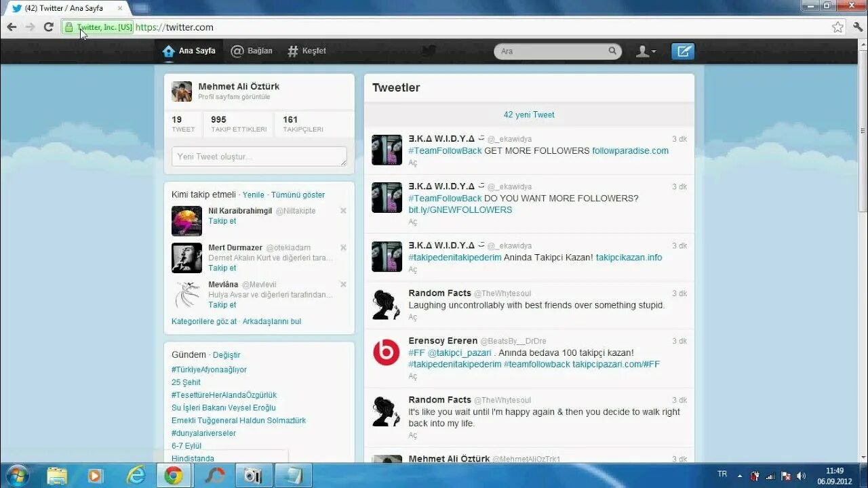Dismiss the Nil Karaibrahimgil suggestion
The image size is (868, 488).
pyautogui.click(x=343, y=211)
